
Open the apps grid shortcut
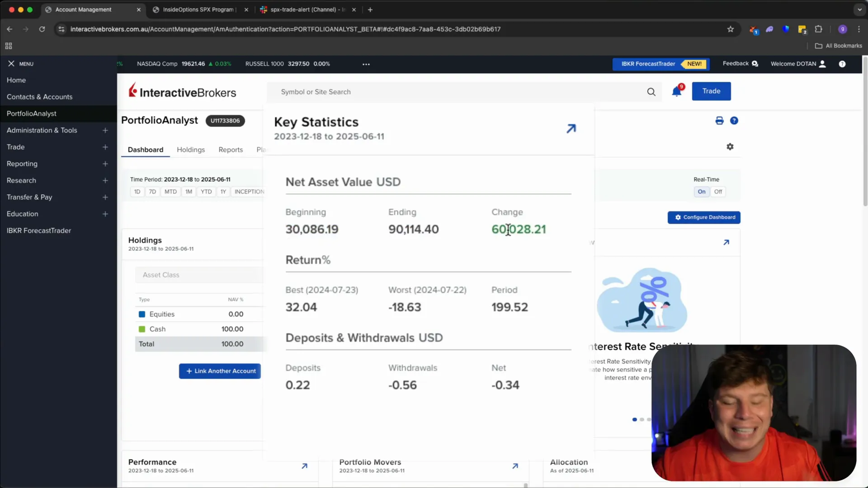(x=9, y=46)
